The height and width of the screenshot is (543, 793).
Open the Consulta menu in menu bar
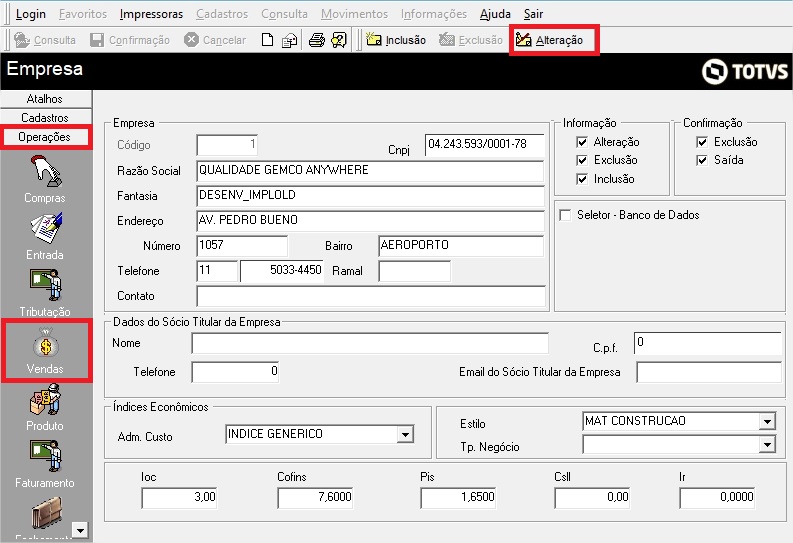(284, 14)
